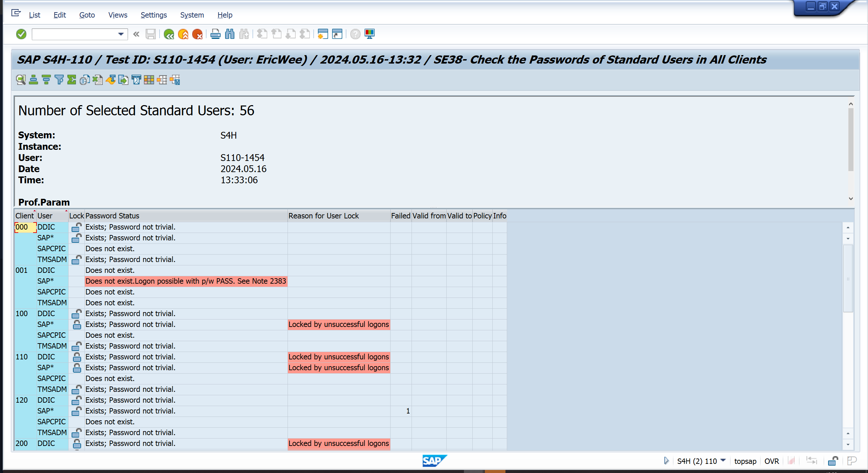Image resolution: width=868 pixels, height=473 pixels.
Task: Click the Change Layout grid icon
Action: click(x=149, y=80)
